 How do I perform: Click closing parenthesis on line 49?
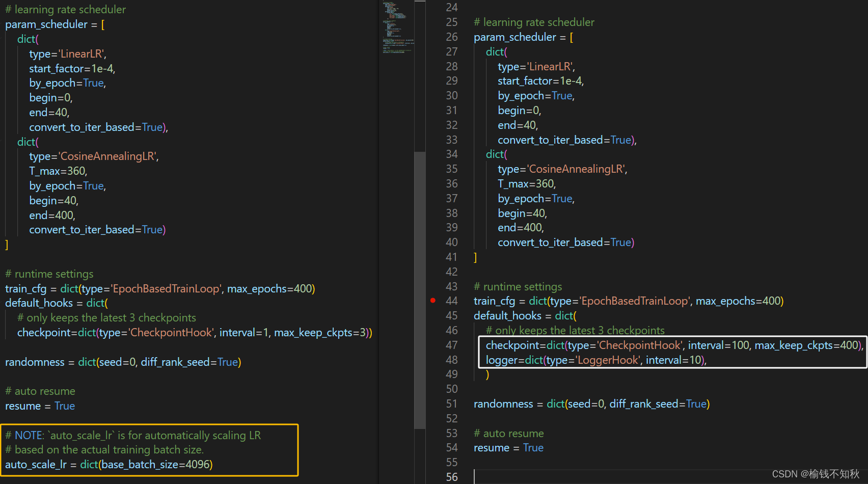coord(487,374)
